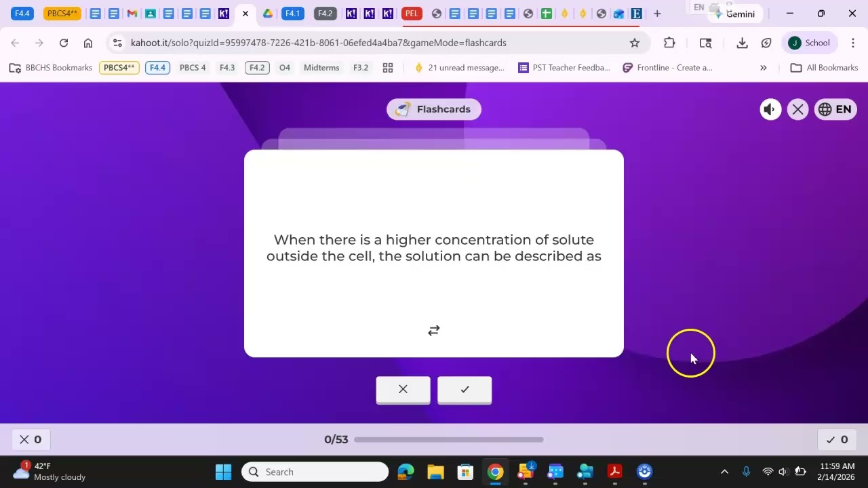Open the browser home page
The width and height of the screenshot is (868, 488).
[x=88, y=43]
